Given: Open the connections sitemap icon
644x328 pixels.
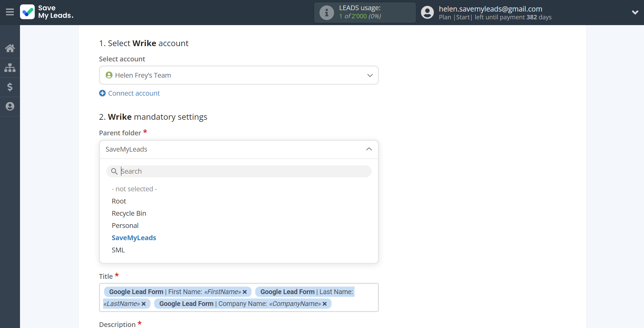Looking at the screenshot, I should click(10, 67).
